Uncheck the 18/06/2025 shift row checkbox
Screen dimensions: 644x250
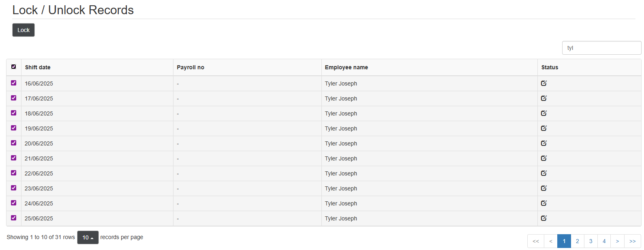coord(14,113)
